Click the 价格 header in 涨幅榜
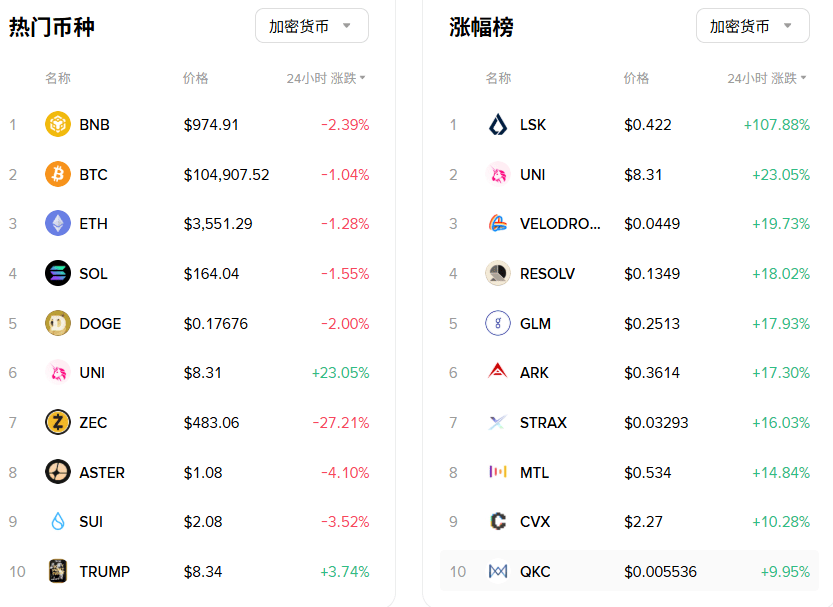Screen dimensions: 833x607 636,78
